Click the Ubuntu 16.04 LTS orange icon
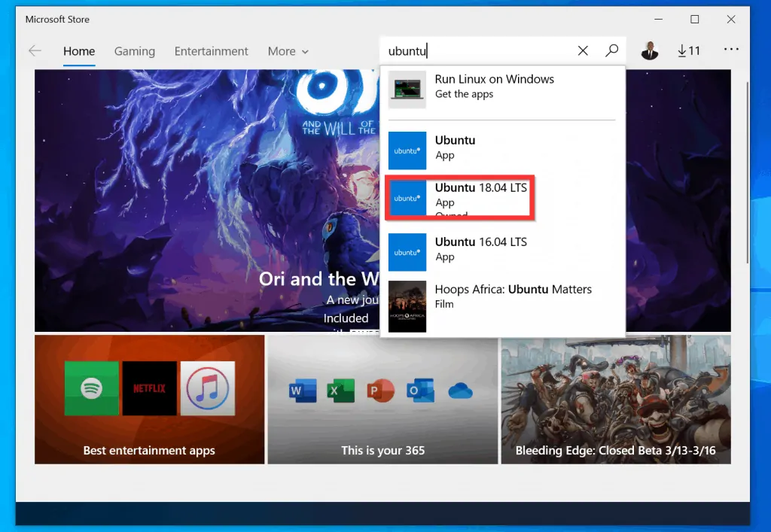Image resolution: width=771 pixels, height=532 pixels. 407,252
